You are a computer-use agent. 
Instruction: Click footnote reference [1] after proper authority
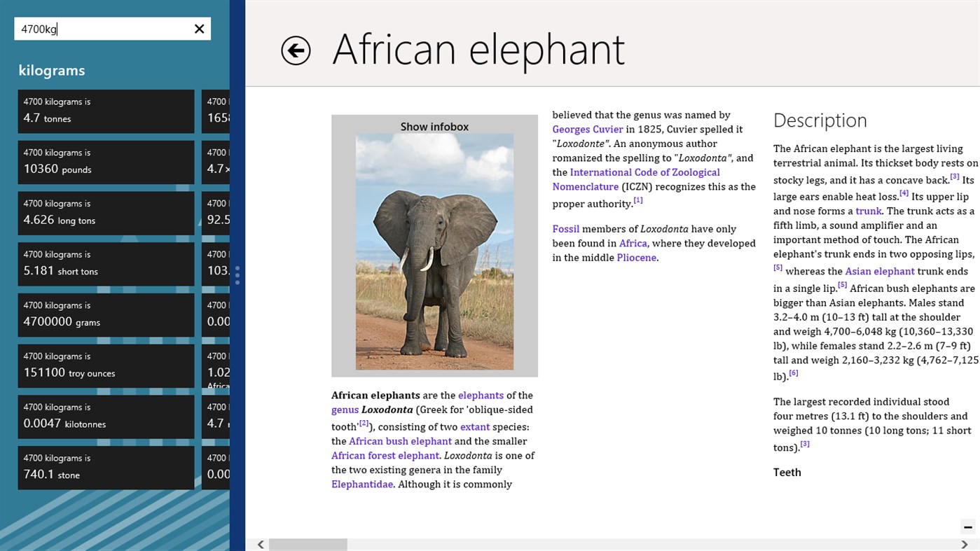(x=637, y=199)
